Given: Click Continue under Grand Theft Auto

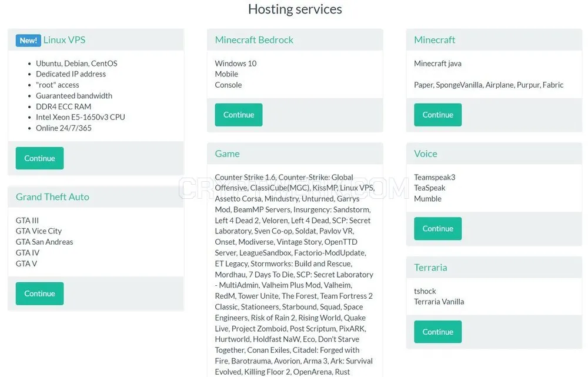Looking at the screenshot, I should point(39,293).
